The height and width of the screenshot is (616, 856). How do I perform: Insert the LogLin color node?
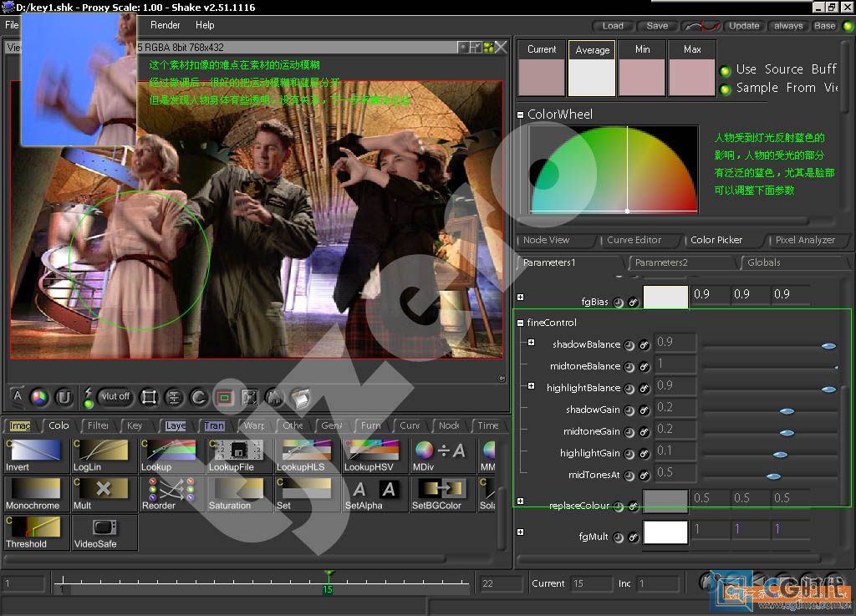(x=104, y=455)
